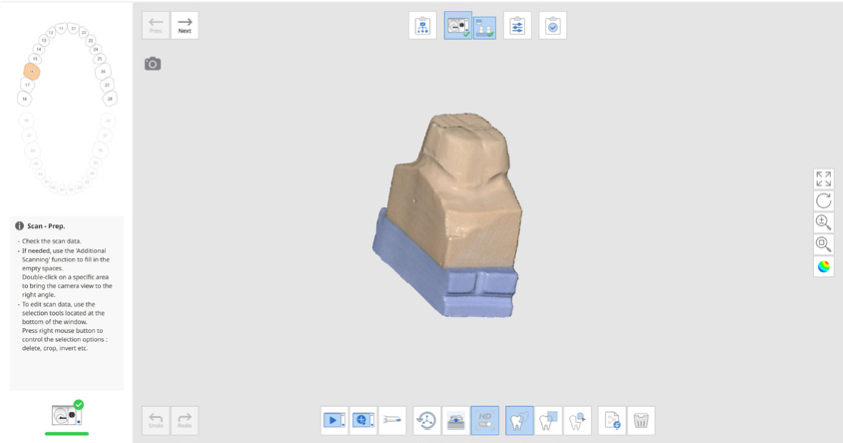Go to the Next step
This screenshot has width=843, height=443.
click(185, 25)
